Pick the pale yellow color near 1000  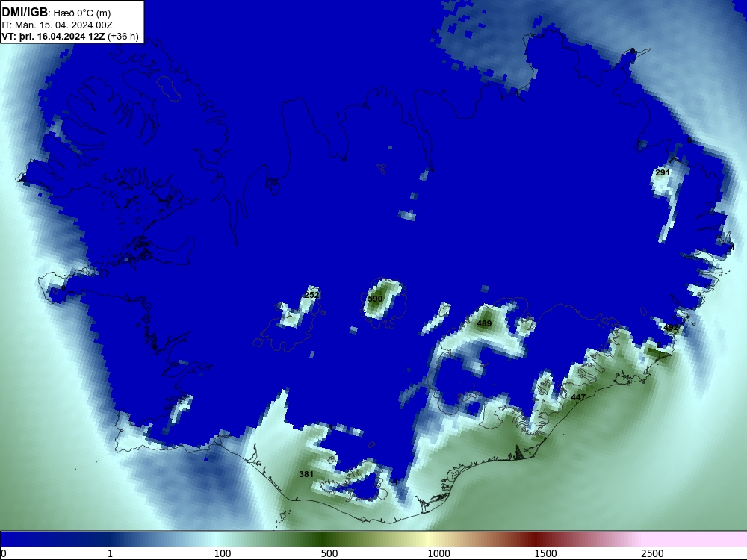(430, 539)
